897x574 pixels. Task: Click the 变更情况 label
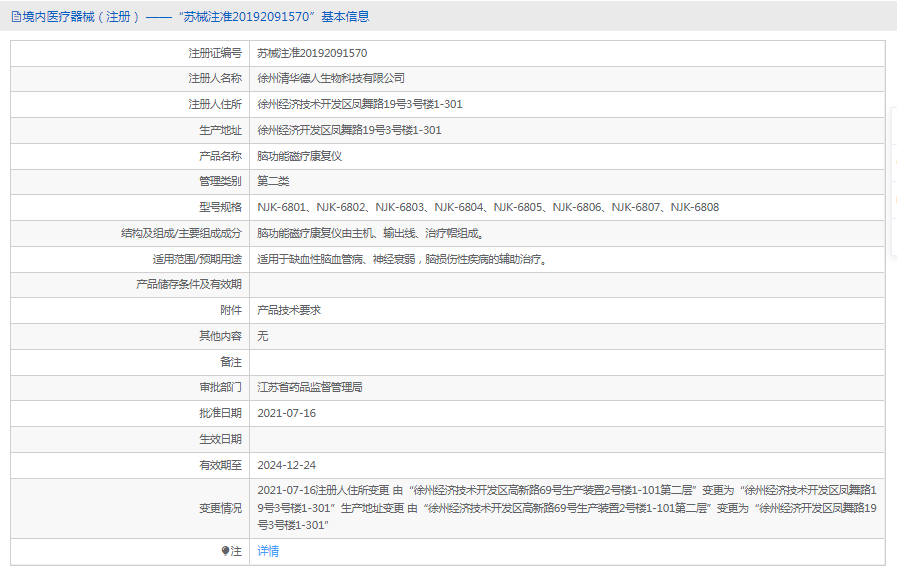click(x=220, y=508)
